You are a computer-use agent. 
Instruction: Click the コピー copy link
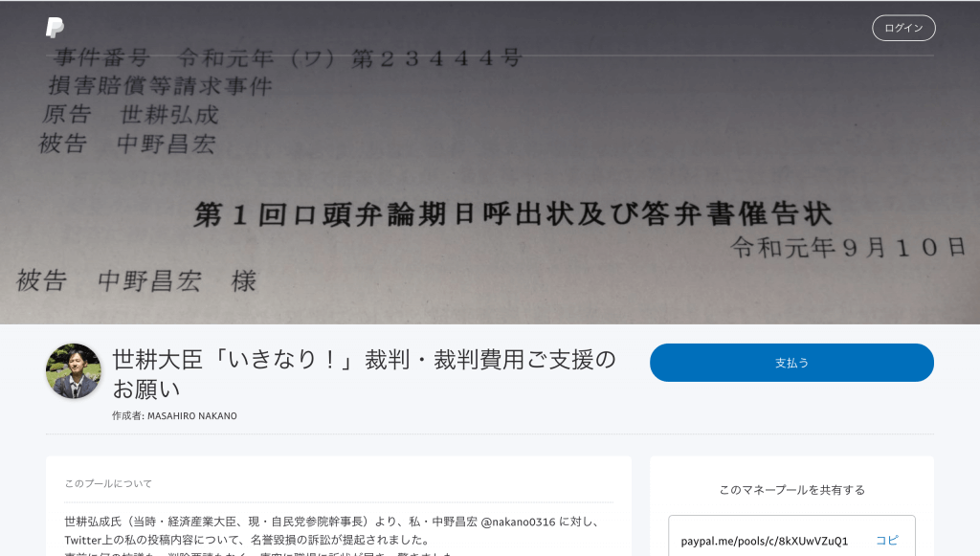pos(887,540)
